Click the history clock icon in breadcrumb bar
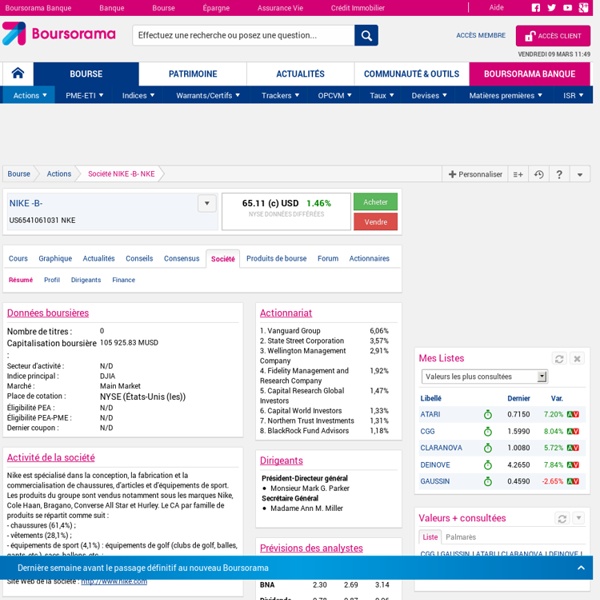This screenshot has height=600, width=600. pyautogui.click(x=539, y=174)
